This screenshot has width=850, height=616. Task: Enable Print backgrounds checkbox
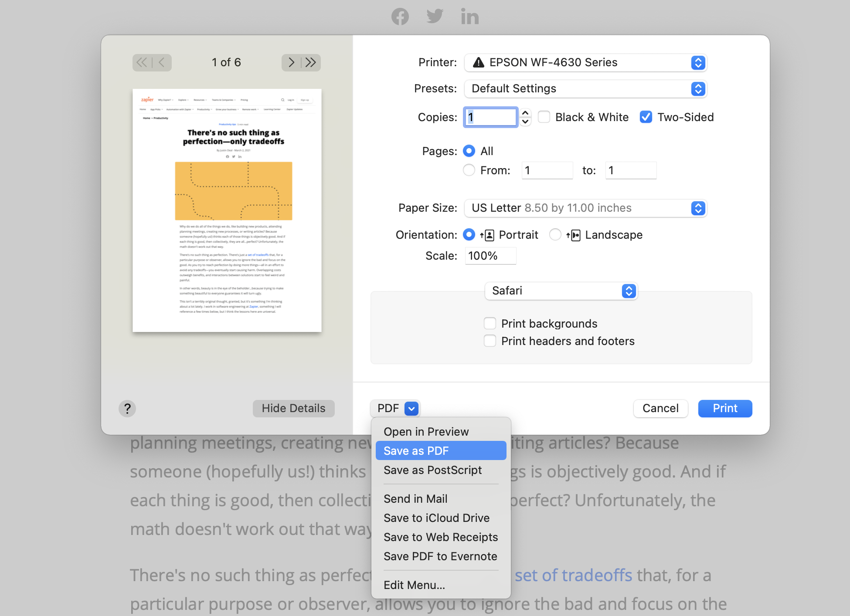click(490, 323)
